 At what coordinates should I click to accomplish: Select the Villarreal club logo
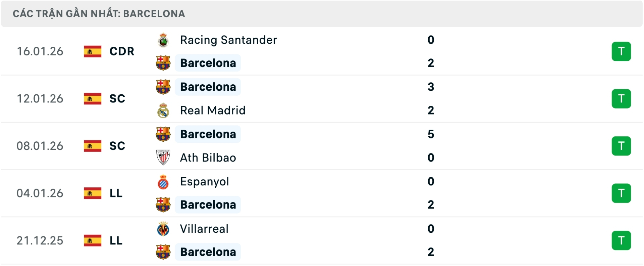click(x=163, y=229)
